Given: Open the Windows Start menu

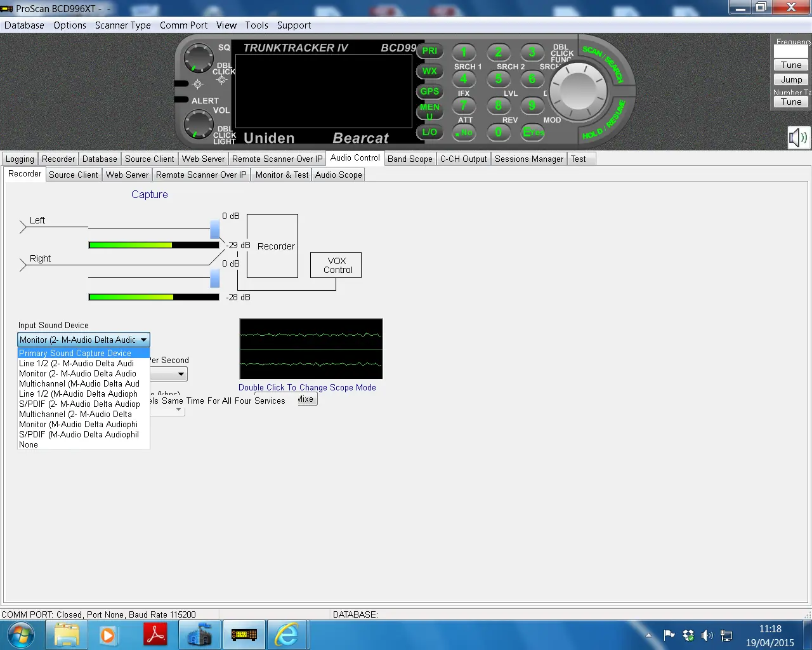Looking at the screenshot, I should [22, 635].
